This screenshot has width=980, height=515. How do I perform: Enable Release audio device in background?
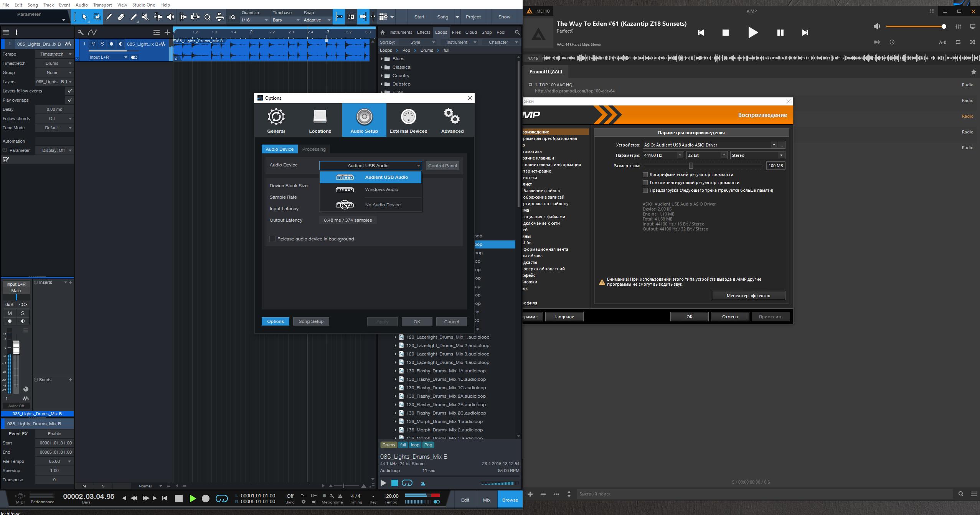click(272, 239)
